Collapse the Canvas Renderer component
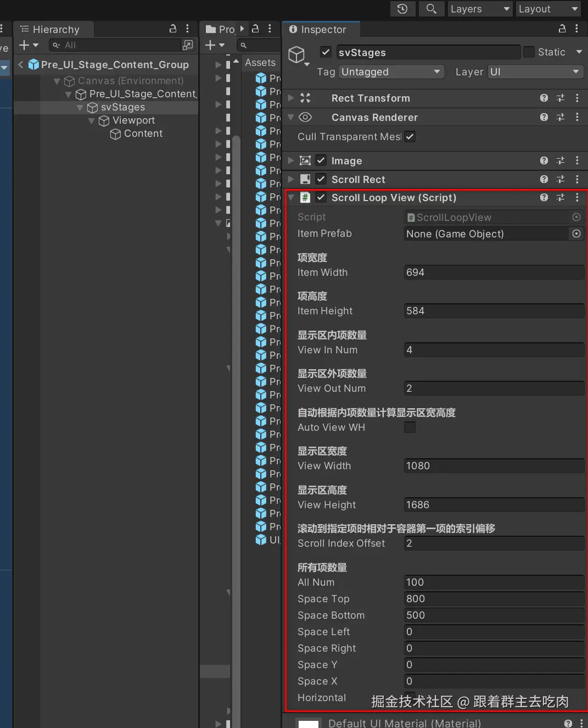The image size is (588, 728). tap(291, 118)
